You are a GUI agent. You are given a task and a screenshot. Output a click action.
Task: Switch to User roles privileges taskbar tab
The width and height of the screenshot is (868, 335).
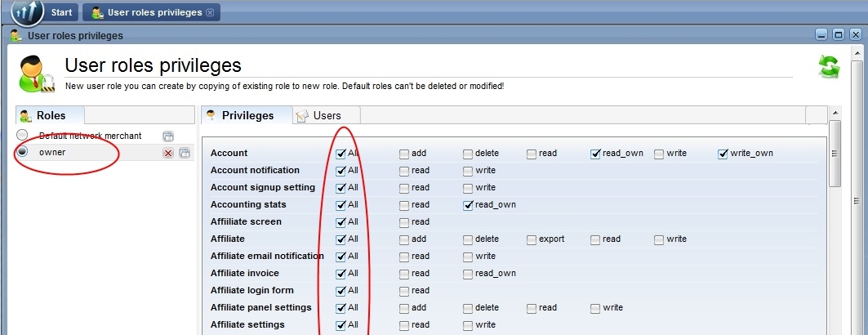(151, 12)
